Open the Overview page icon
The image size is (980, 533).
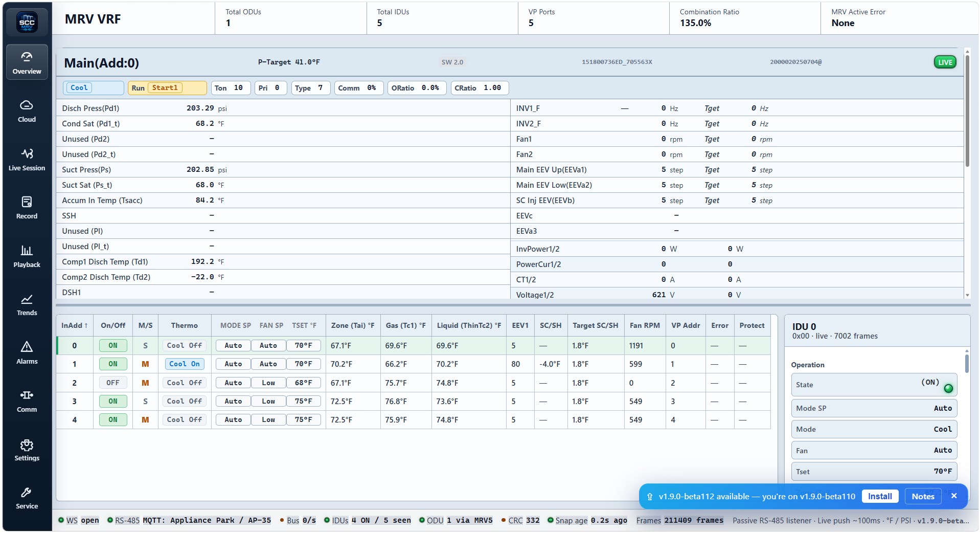tap(27, 57)
